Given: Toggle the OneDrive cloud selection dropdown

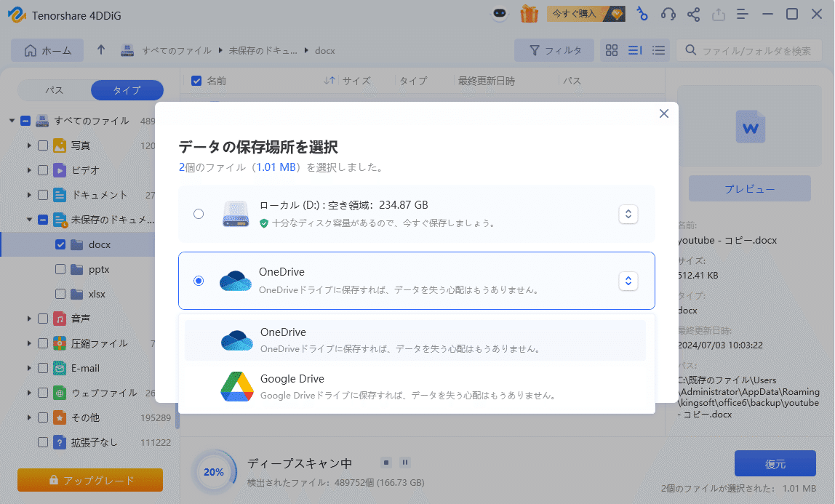Looking at the screenshot, I should [628, 281].
